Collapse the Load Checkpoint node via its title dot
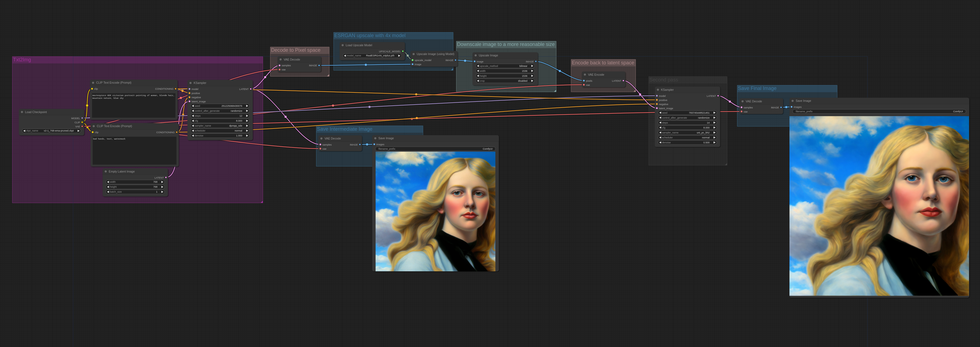Image resolution: width=980 pixels, height=347 pixels. click(22, 112)
